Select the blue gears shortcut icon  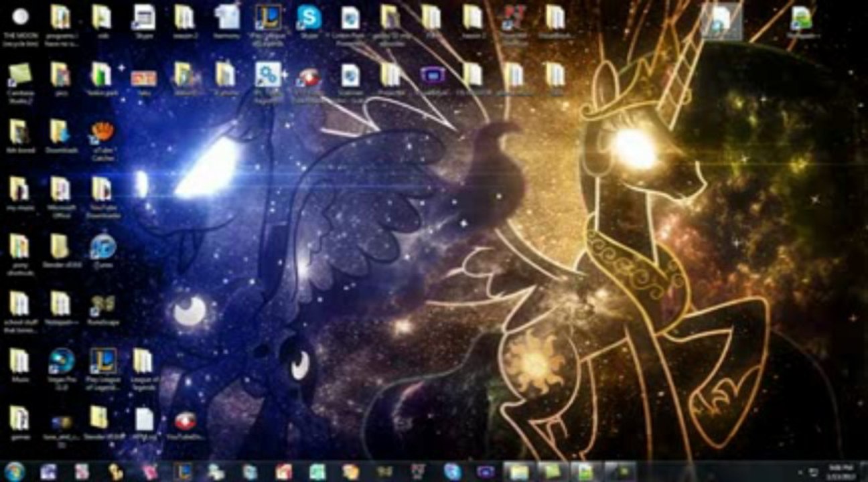pos(268,74)
